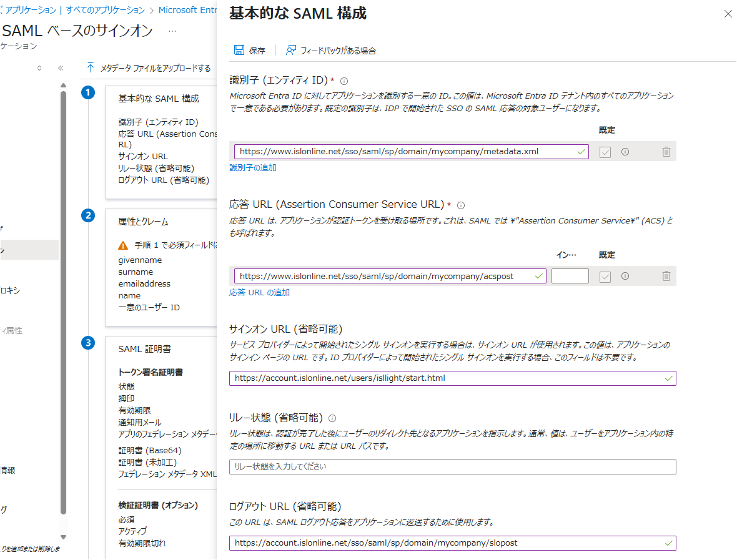Click the identifier (entity ID) URL field
The width and height of the screenshot is (737, 560).
coord(411,152)
